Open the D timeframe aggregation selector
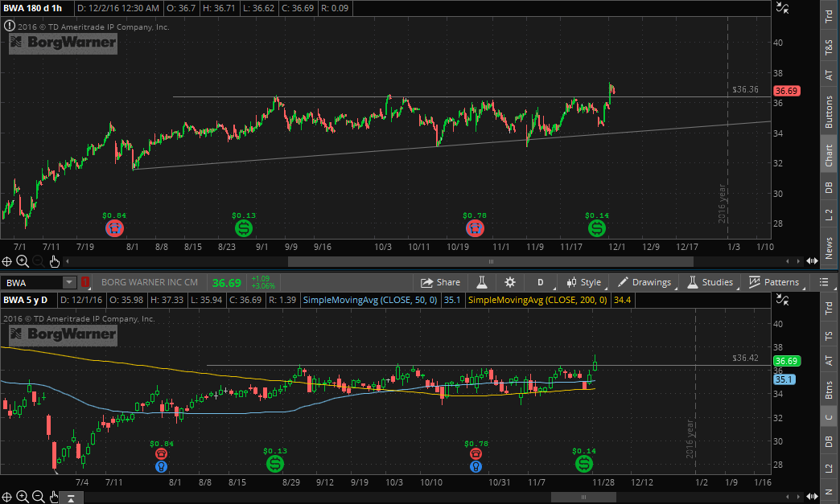 point(541,282)
